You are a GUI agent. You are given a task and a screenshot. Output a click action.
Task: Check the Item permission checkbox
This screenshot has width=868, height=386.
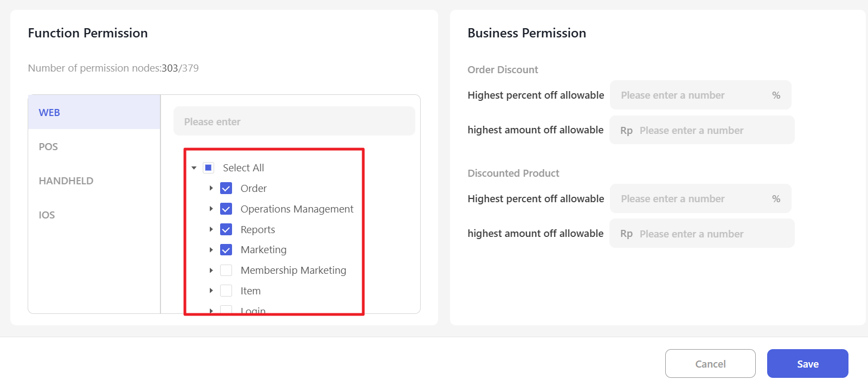coord(226,291)
